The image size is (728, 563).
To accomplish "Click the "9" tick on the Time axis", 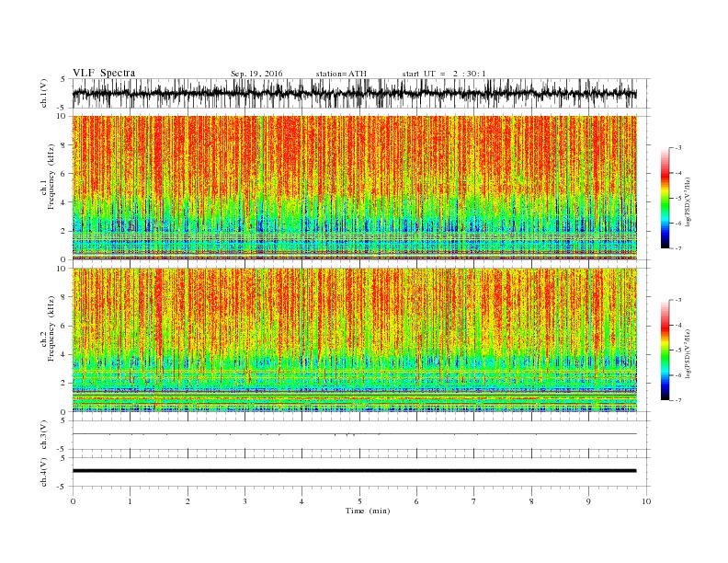I will pyautogui.click(x=588, y=501).
